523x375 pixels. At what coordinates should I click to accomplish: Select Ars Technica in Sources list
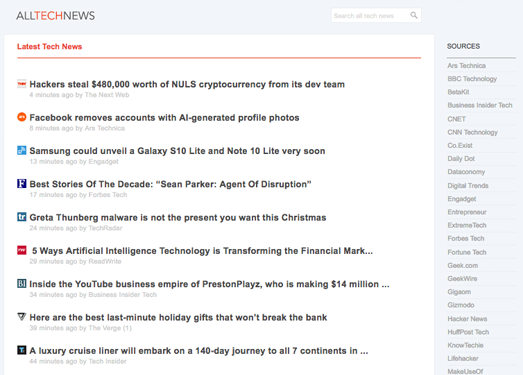pos(466,66)
